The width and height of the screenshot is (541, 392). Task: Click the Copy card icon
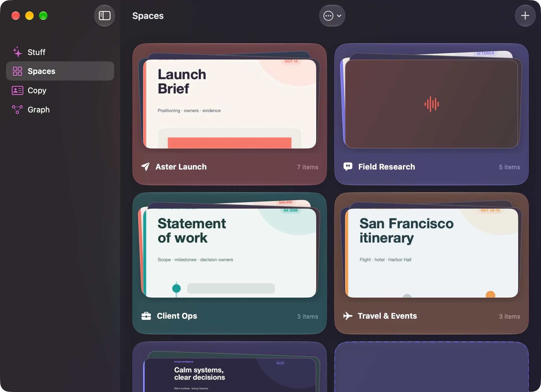click(x=17, y=90)
